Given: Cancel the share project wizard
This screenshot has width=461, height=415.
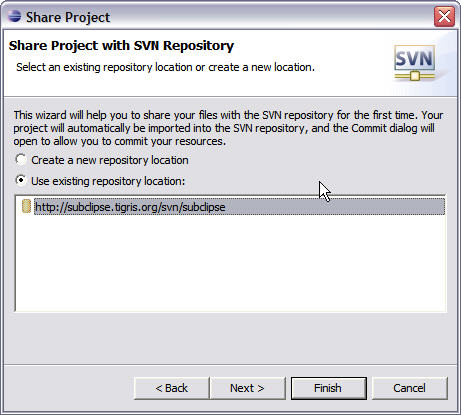Looking at the screenshot, I should tap(409, 388).
